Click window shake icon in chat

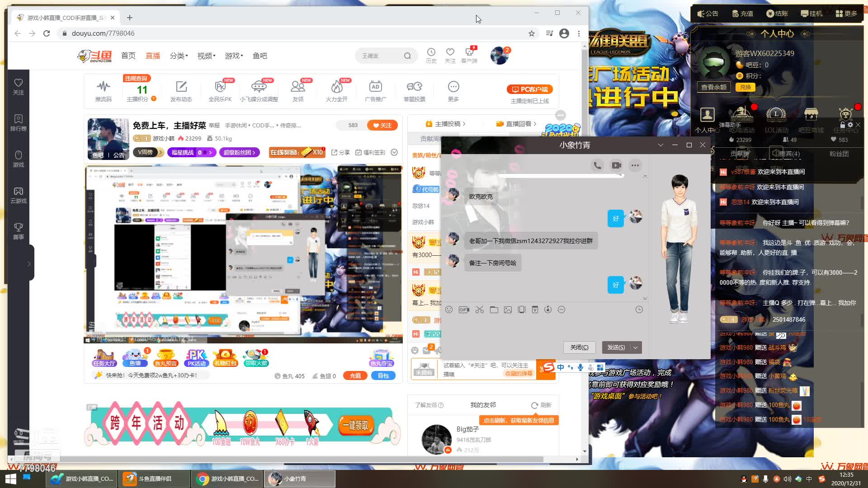click(522, 310)
